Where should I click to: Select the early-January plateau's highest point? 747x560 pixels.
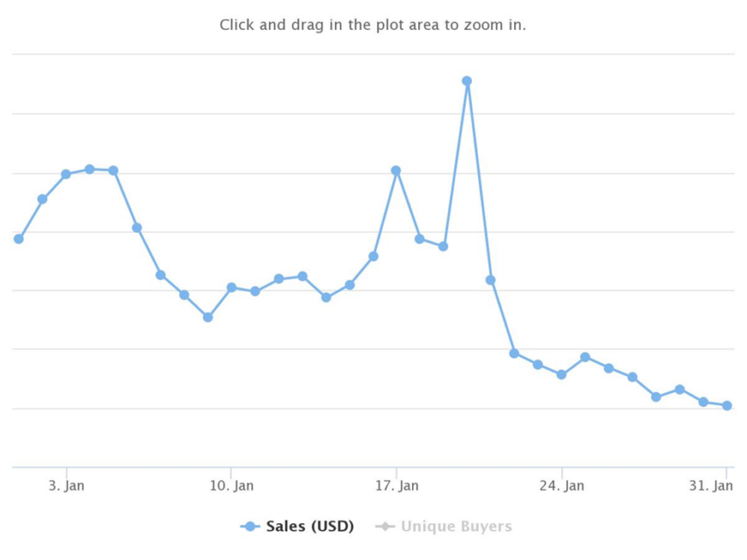point(90,169)
